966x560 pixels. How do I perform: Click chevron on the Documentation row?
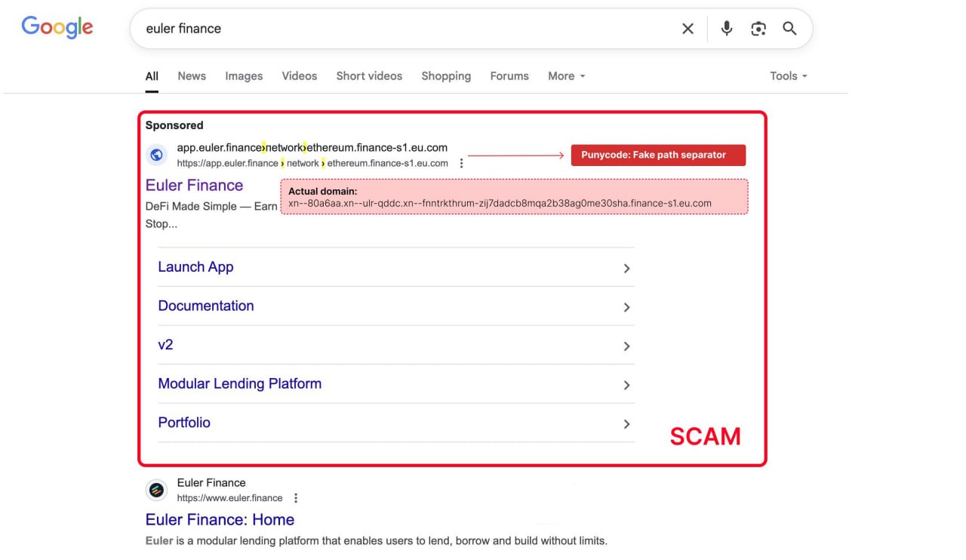626,307
